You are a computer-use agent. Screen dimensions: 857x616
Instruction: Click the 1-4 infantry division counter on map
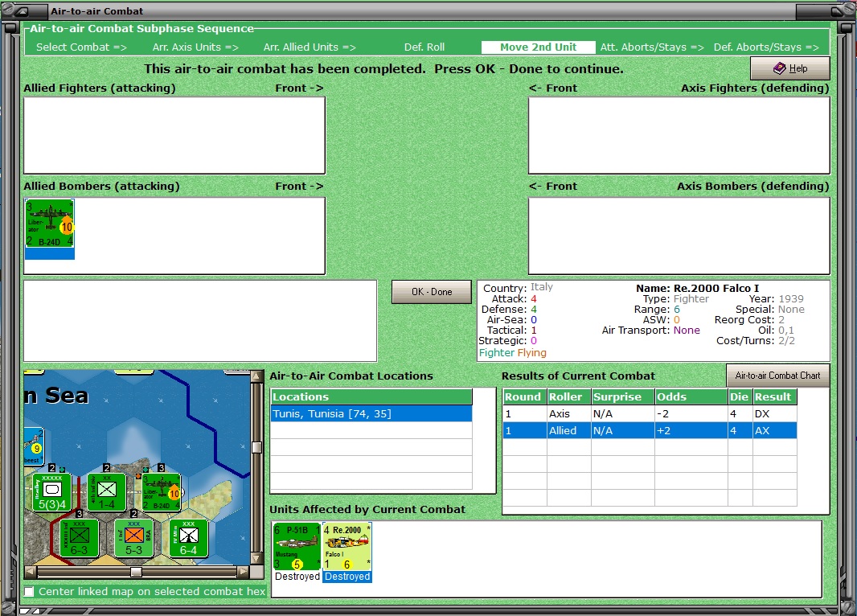click(107, 492)
